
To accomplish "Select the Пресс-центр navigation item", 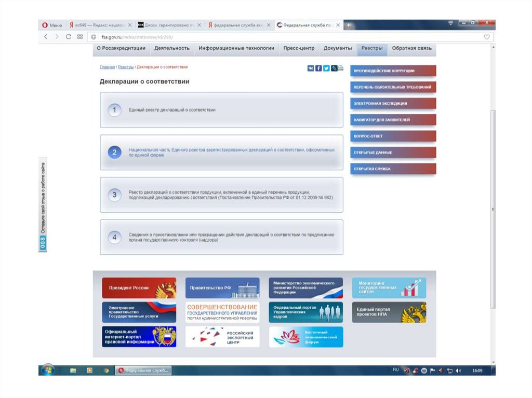I will [299, 48].
